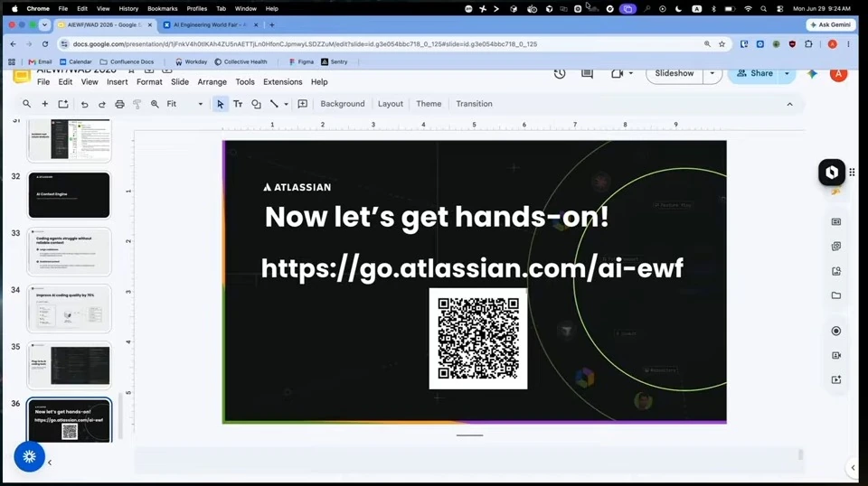Select slide 32 thumbnail
868x486 pixels.
click(70, 195)
